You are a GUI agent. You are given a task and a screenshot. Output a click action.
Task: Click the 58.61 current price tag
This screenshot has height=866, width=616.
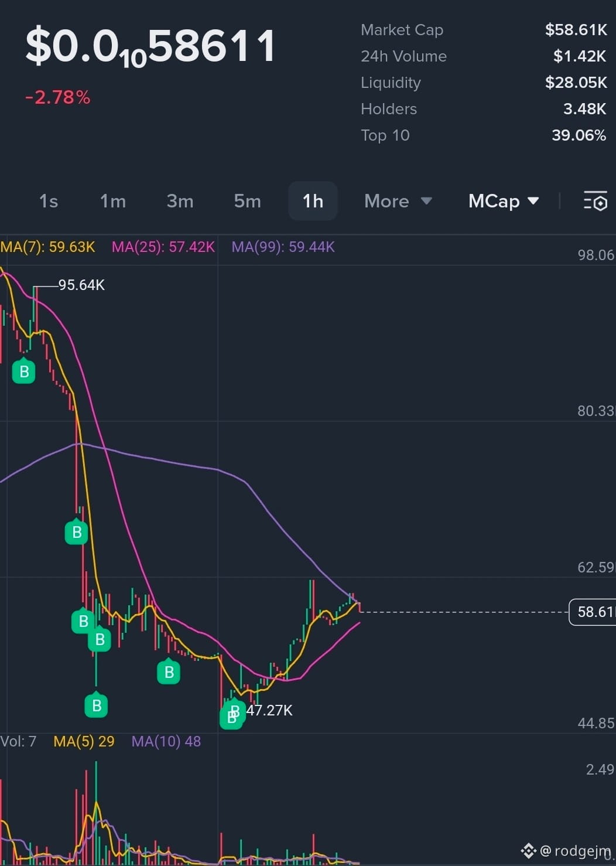(x=592, y=612)
